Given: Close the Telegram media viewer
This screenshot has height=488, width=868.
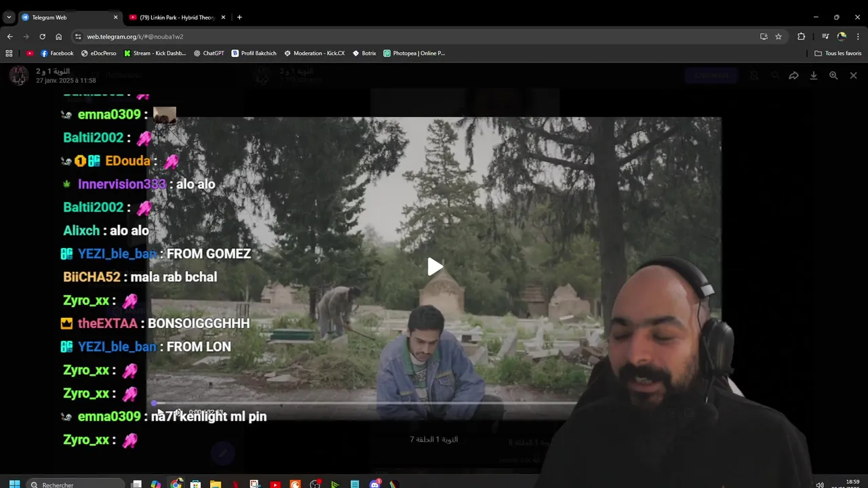Looking at the screenshot, I should (x=854, y=75).
